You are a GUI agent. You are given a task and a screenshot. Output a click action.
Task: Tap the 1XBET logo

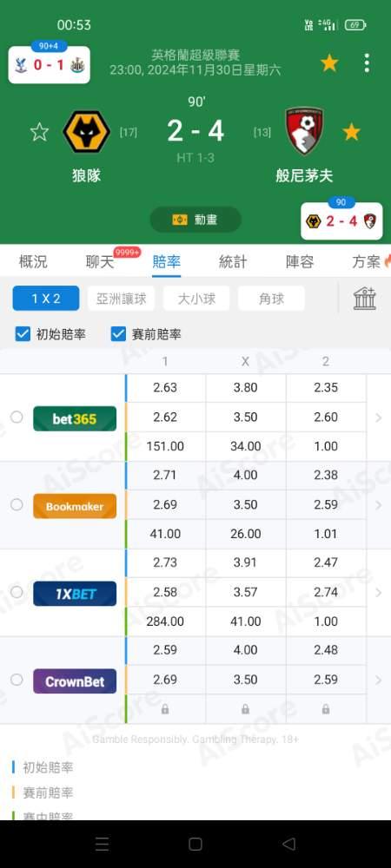coord(75,594)
